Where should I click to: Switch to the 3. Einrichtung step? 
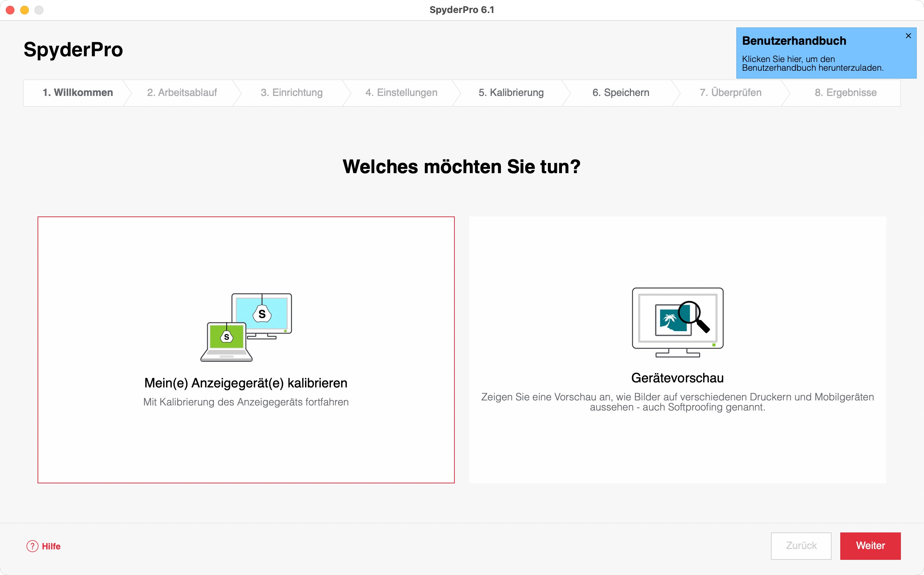(291, 93)
